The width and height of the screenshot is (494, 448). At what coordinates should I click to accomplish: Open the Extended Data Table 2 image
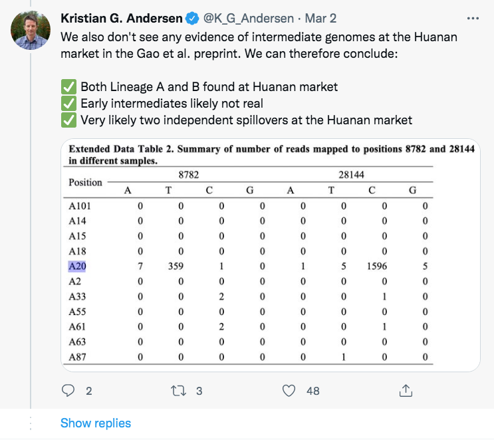coord(271,255)
